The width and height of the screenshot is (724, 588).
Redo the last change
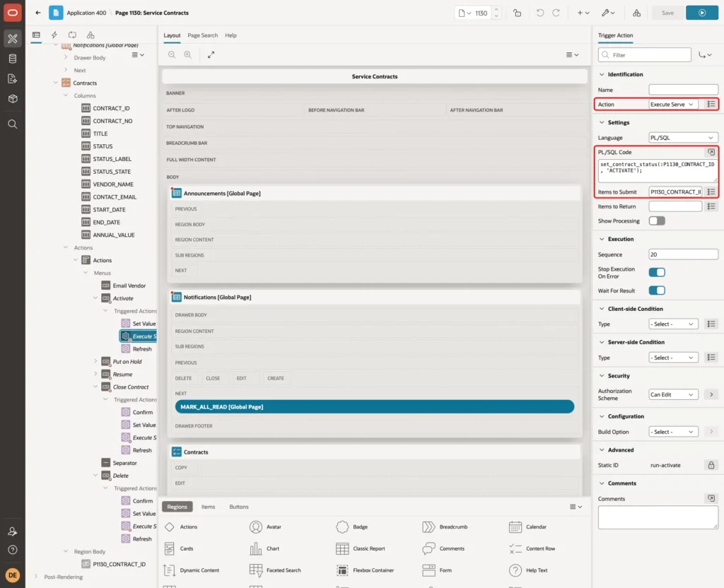click(x=556, y=13)
